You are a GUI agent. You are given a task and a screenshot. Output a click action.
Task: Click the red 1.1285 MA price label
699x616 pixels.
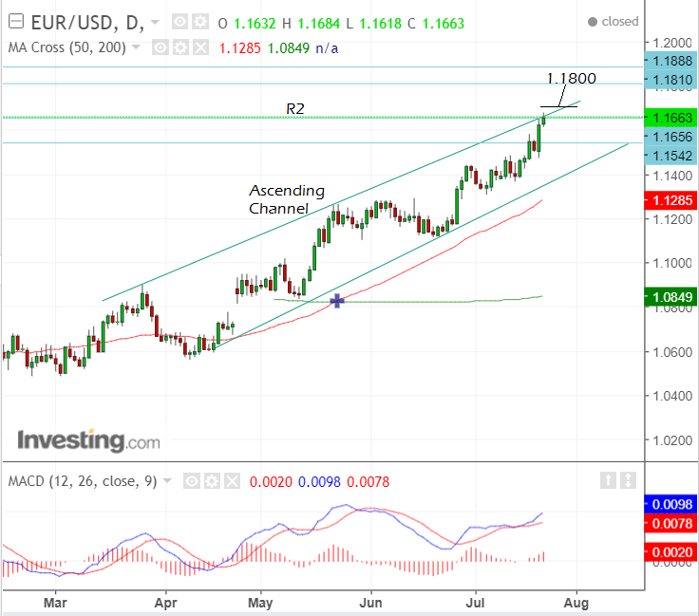[671, 200]
